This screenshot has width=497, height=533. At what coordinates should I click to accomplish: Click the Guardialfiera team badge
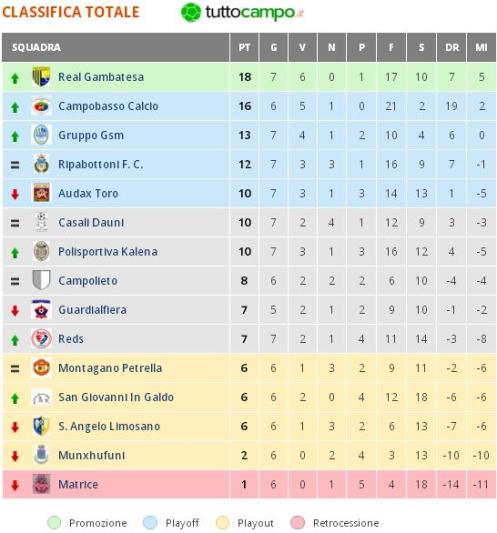(41, 310)
